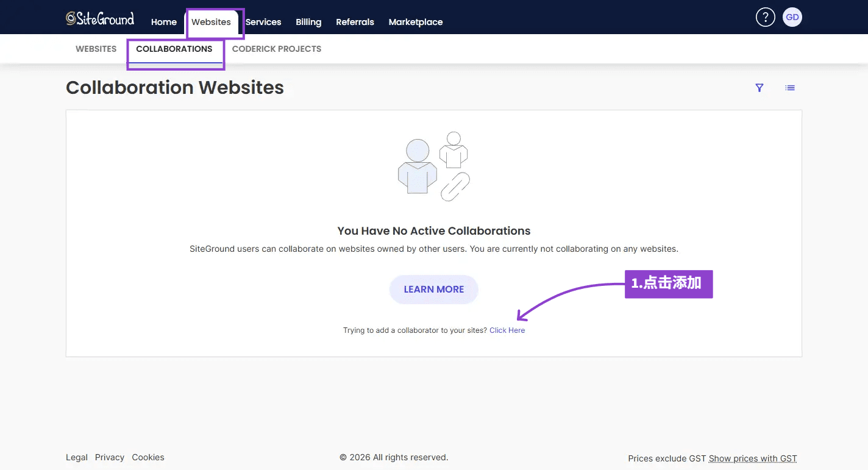This screenshot has height=470, width=868.
Task: Visit the Marketplace section
Action: coord(416,22)
